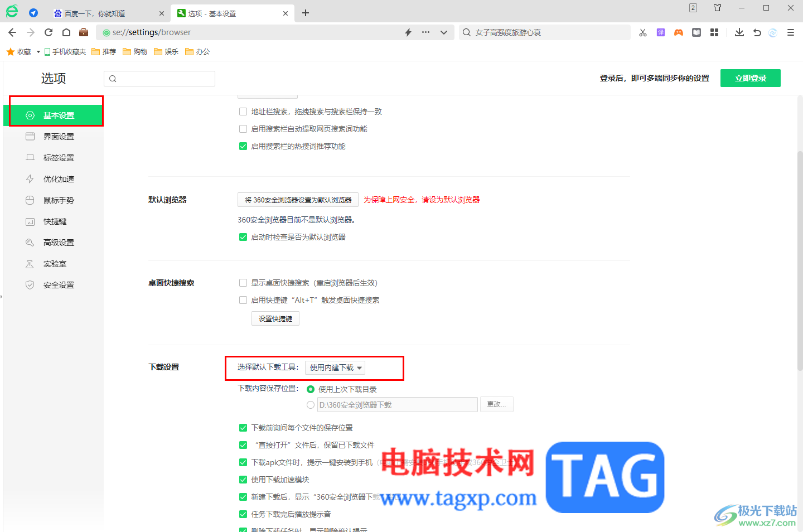Viewport: 803px width, 532px height.
Task: Enable address bar search consistency checkbox
Action: [243, 112]
